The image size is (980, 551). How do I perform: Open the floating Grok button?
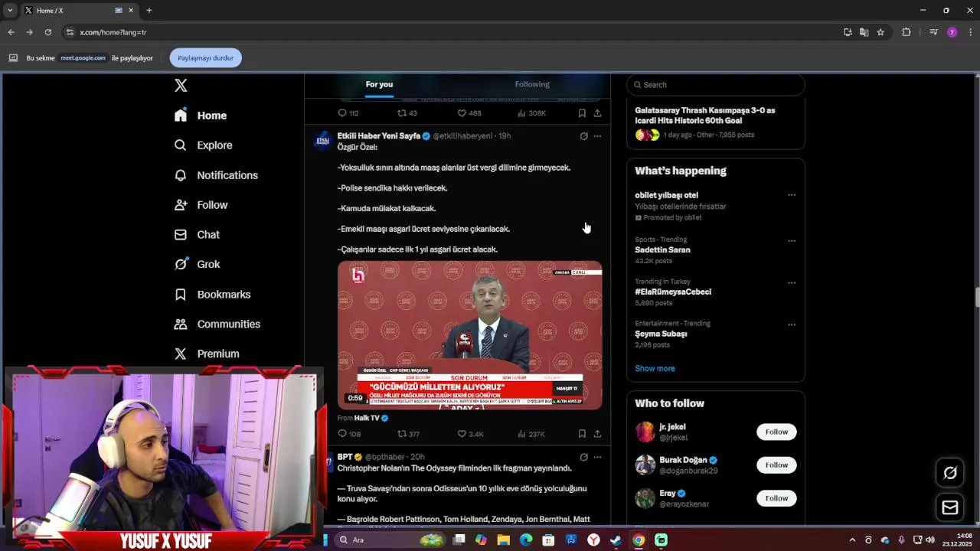coord(950,473)
